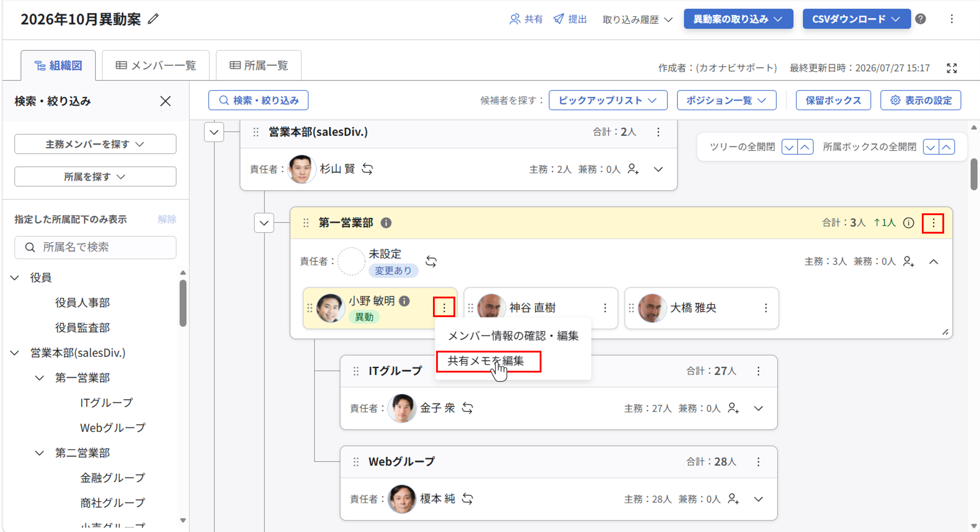
Task: Click swap icon next to 榎本 純
Action: tap(467, 499)
